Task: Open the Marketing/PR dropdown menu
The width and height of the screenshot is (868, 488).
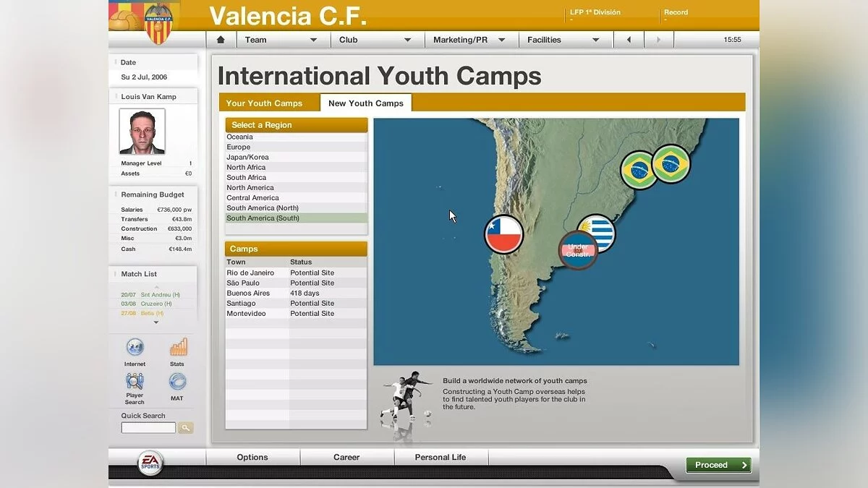Action: [x=471, y=40]
